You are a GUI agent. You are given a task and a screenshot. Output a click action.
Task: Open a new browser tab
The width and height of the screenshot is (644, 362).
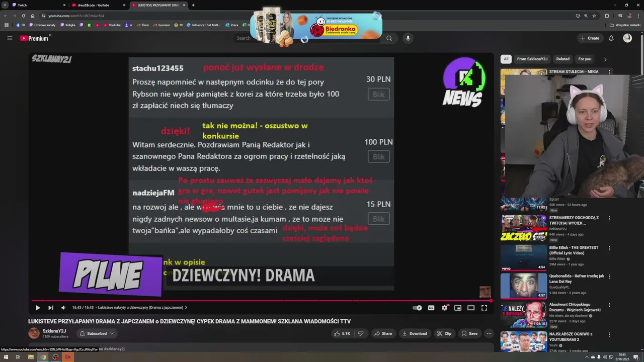(193, 5)
